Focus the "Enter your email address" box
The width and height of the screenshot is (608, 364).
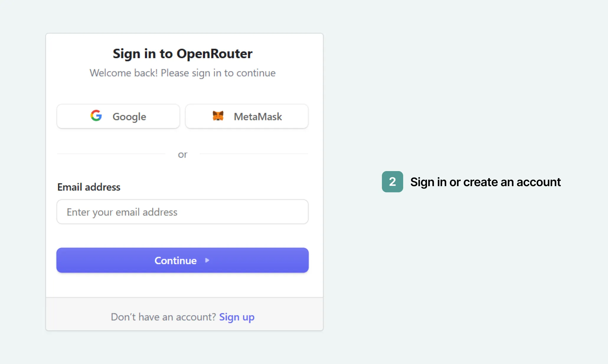(x=182, y=212)
